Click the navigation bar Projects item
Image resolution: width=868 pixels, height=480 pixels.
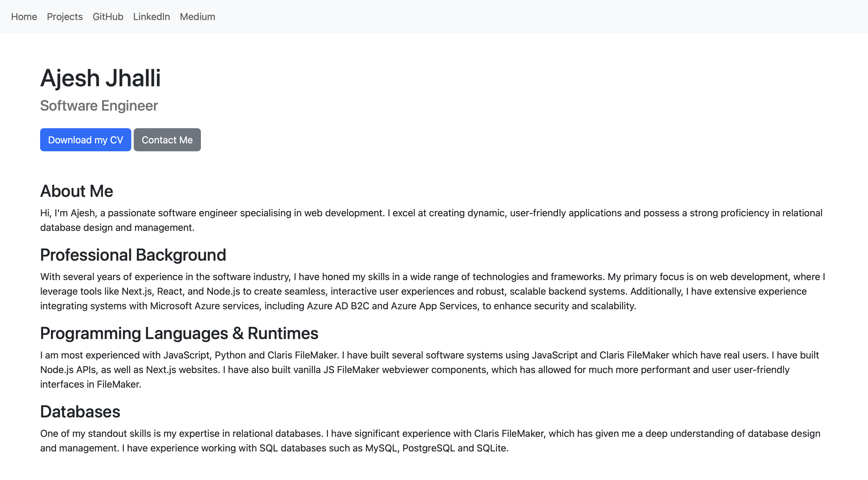64,16
